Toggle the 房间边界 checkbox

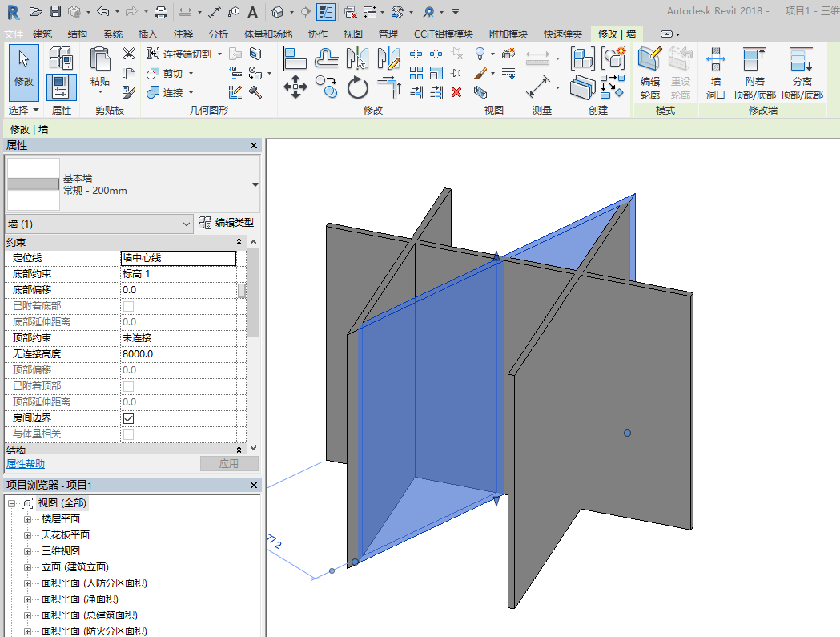[129, 418]
